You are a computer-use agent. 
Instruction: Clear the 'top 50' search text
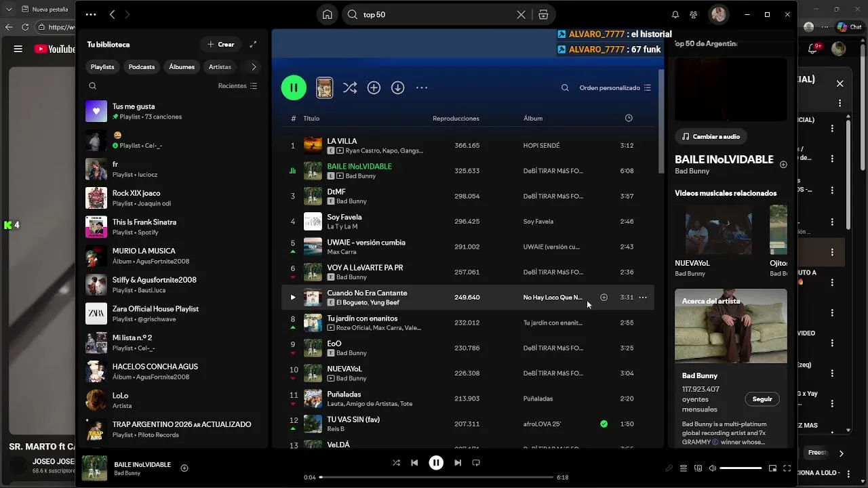(x=521, y=14)
